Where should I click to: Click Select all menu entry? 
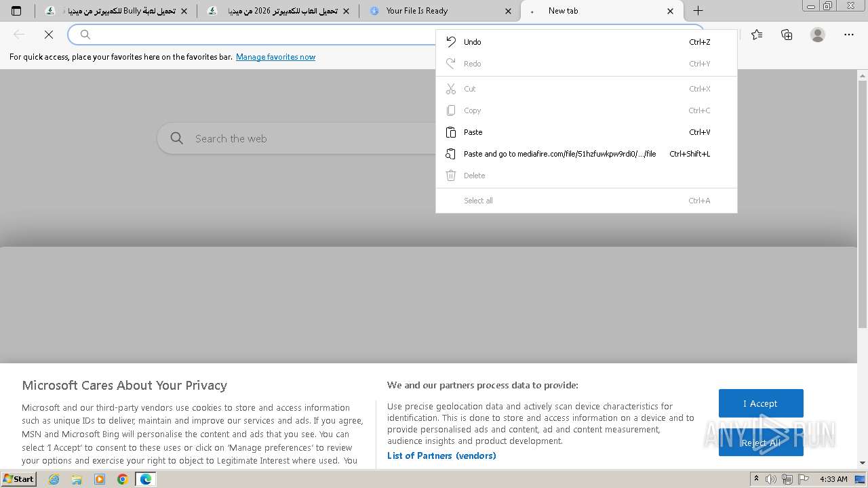tap(586, 201)
